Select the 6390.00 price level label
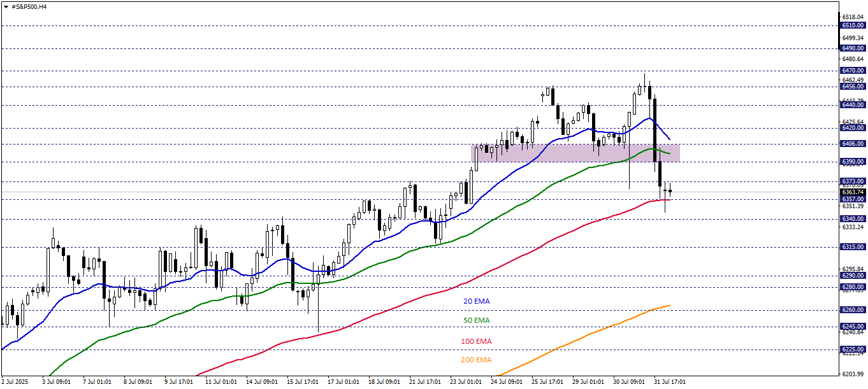The height and width of the screenshot is (389, 868). [853, 162]
